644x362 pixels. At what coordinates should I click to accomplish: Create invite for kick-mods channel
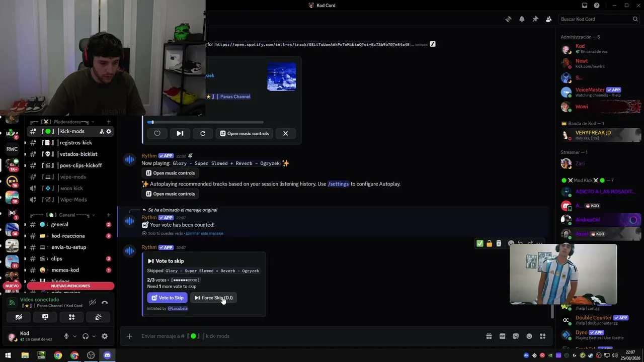102,131
